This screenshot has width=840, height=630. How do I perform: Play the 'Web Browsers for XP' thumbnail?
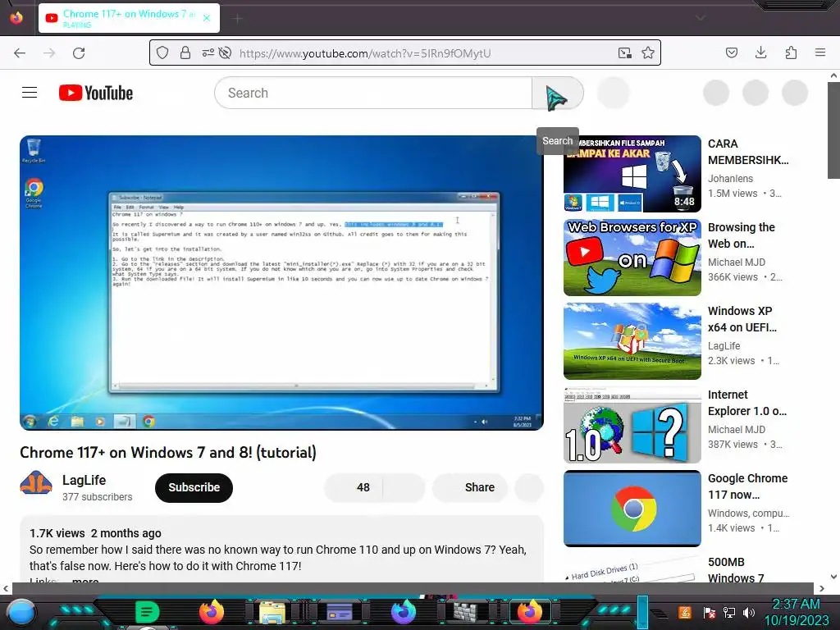point(632,257)
